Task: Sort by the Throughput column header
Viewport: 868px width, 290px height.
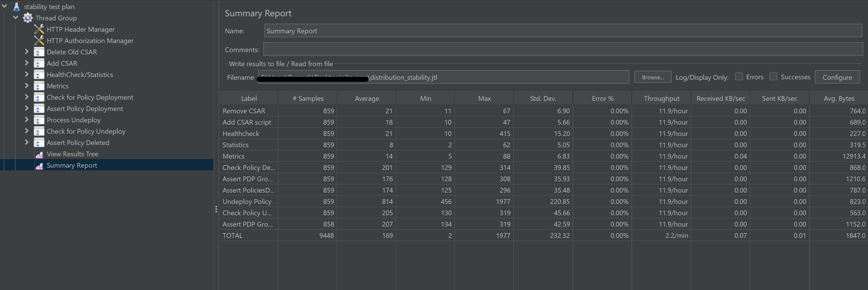Action: (x=661, y=98)
